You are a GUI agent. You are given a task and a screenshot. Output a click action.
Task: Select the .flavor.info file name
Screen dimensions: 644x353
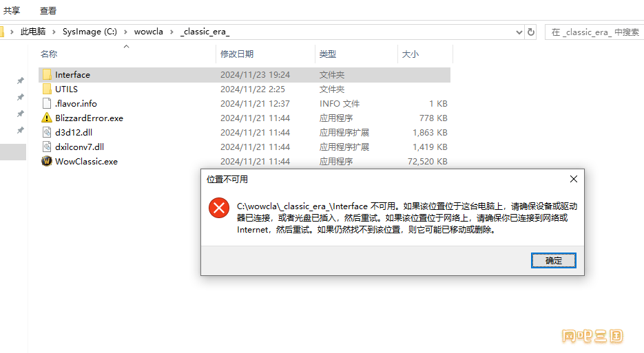point(76,103)
